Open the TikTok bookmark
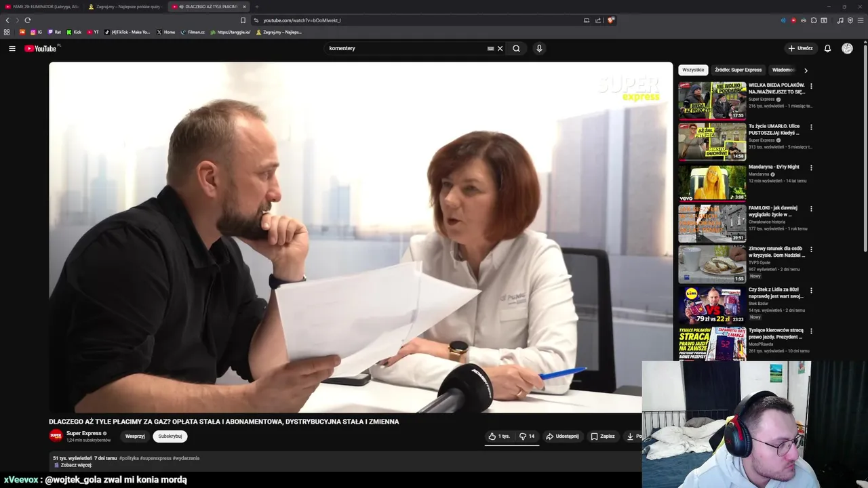 127,32
